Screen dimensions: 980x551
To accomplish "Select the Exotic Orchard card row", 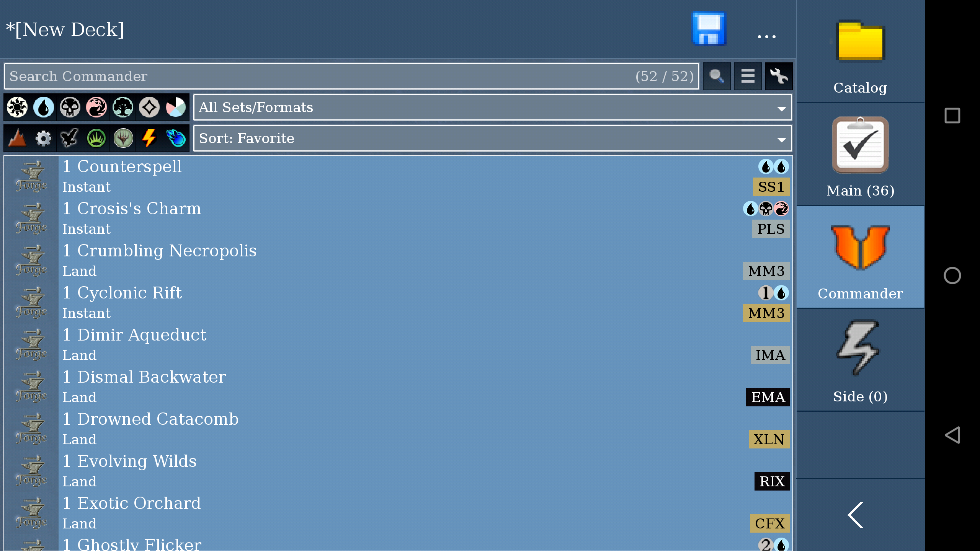I will click(398, 513).
